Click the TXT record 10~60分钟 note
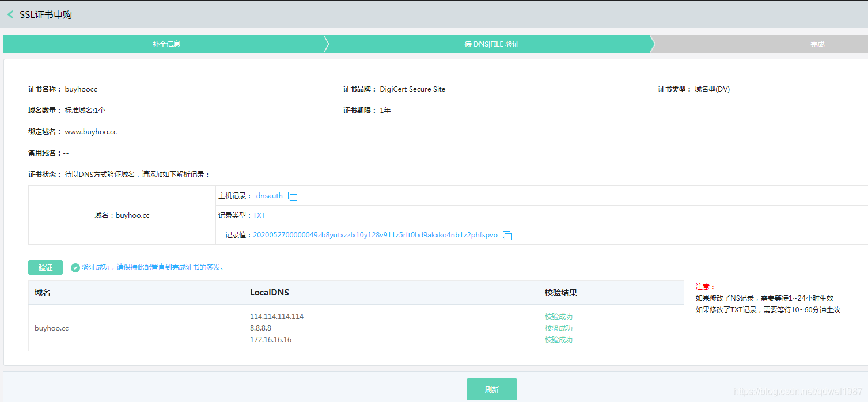The image size is (868, 402). (768, 310)
